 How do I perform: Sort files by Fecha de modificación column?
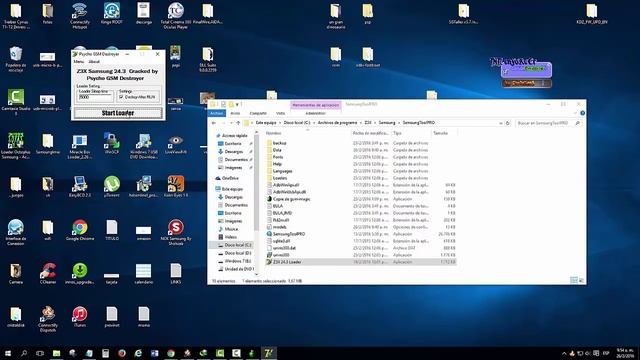(371, 133)
